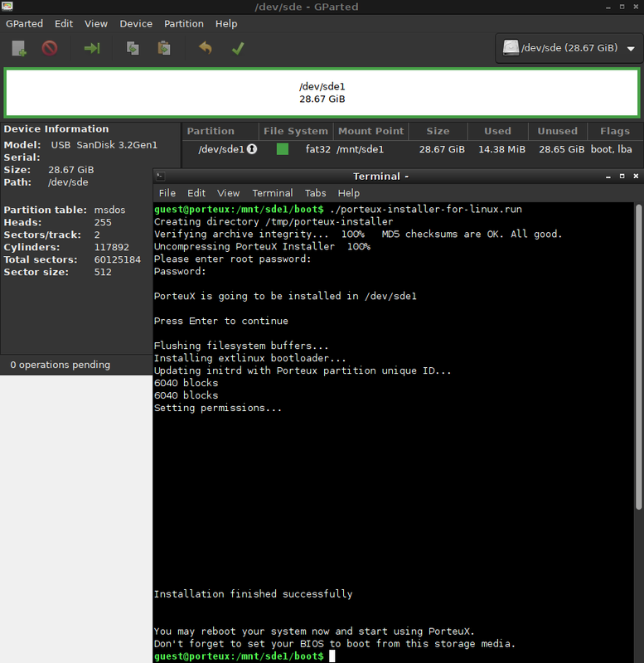Open the Terminal File menu
Viewport: 644px width, 663px height.
[167, 193]
